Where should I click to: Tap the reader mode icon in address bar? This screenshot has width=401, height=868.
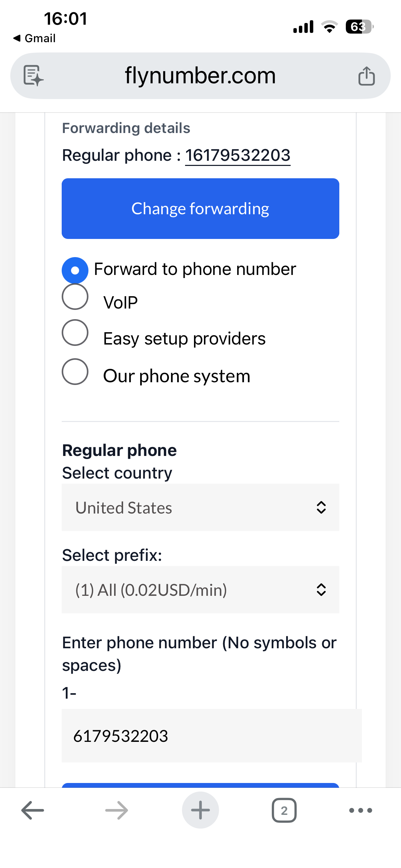[x=33, y=75]
